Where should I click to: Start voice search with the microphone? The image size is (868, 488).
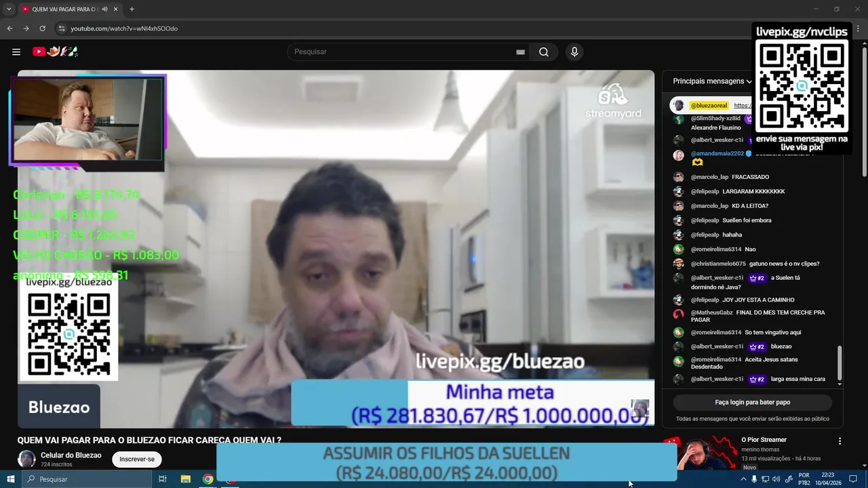point(574,52)
